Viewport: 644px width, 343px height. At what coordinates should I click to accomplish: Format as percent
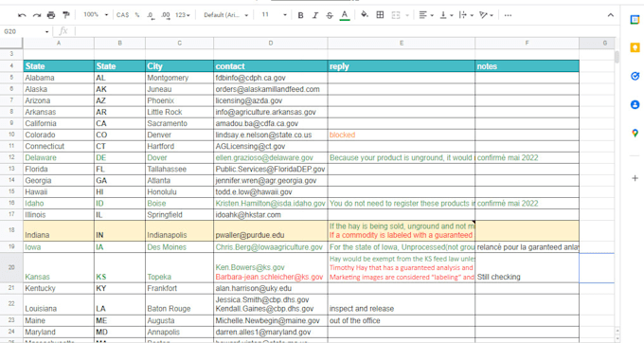click(x=137, y=15)
